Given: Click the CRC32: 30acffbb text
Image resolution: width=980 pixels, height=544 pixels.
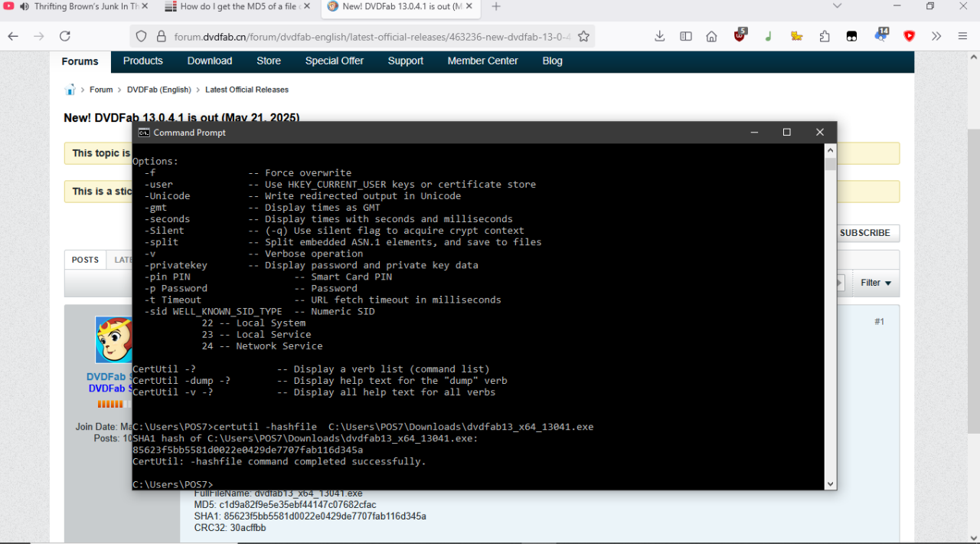Looking at the screenshot, I should pos(230,528).
